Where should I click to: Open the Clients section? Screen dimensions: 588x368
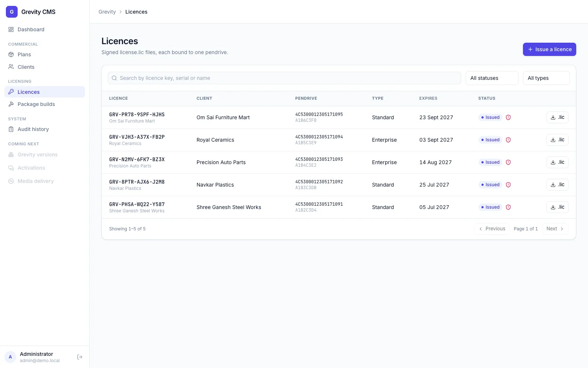coord(44,67)
